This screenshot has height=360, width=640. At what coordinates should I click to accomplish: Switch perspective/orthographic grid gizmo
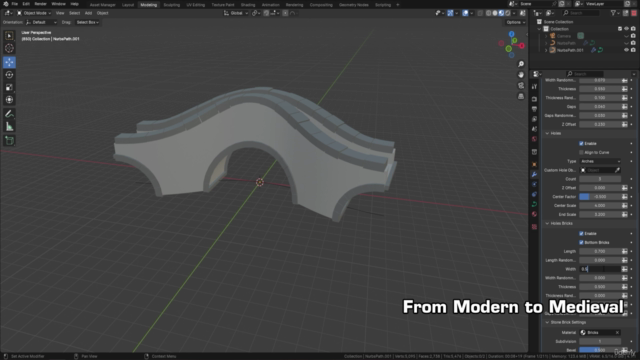pyautogui.click(x=521, y=96)
